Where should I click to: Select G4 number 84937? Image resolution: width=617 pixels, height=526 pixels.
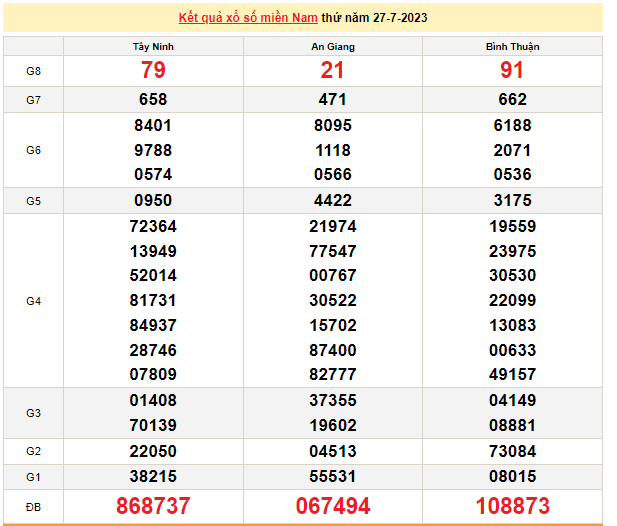(153, 325)
